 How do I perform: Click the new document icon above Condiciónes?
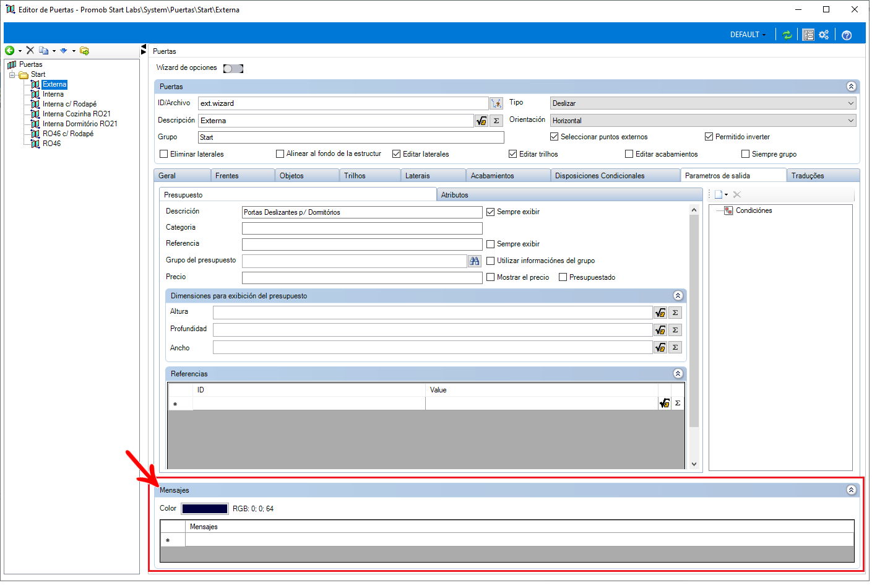click(x=719, y=194)
